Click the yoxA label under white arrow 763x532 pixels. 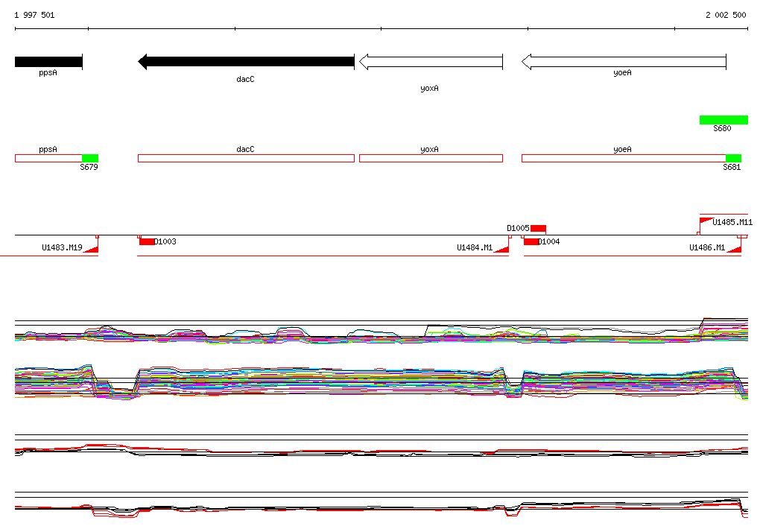(429, 88)
